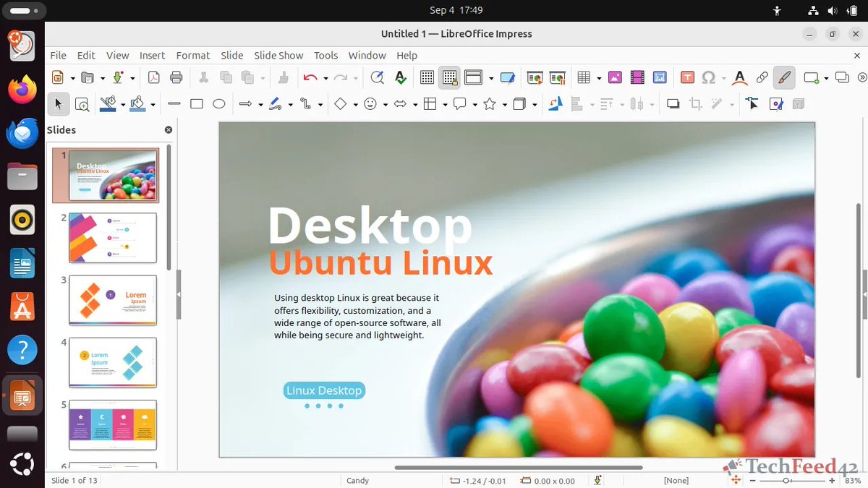Toggle Snap to Grid

click(x=449, y=77)
